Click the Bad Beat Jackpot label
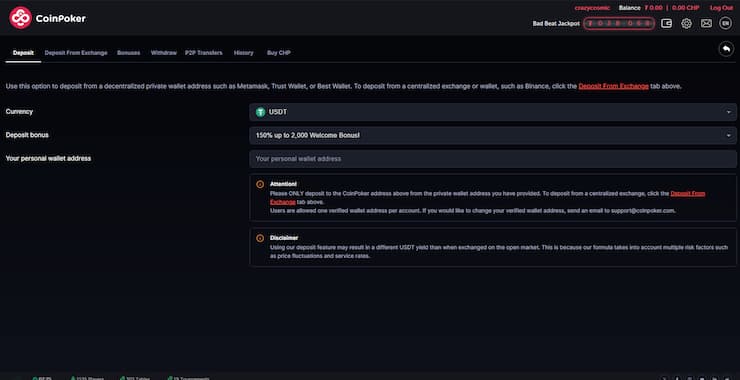 556,24
